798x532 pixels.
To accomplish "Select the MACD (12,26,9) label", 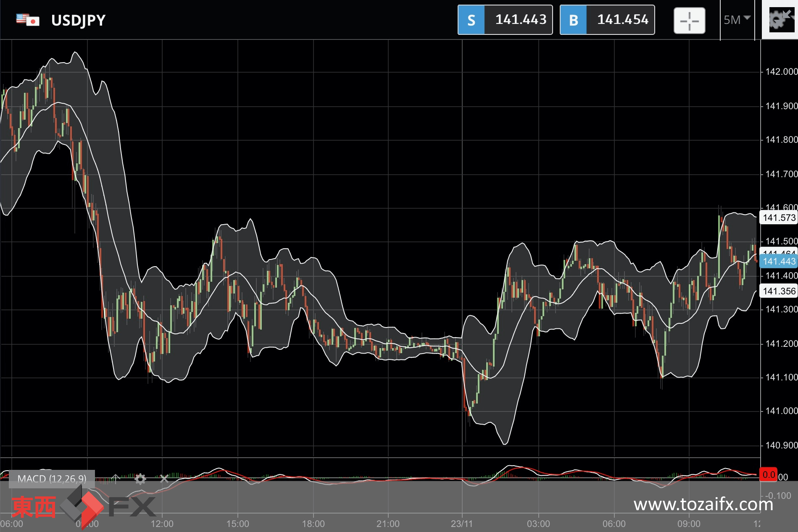I will click(x=52, y=479).
